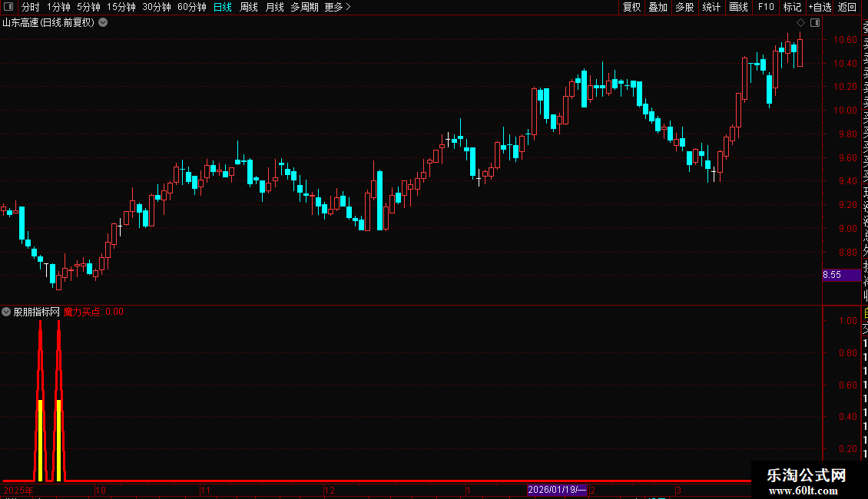Screen dimensions: 868x499
Task: Select the 60分钟 period tab
Action: click(192, 7)
